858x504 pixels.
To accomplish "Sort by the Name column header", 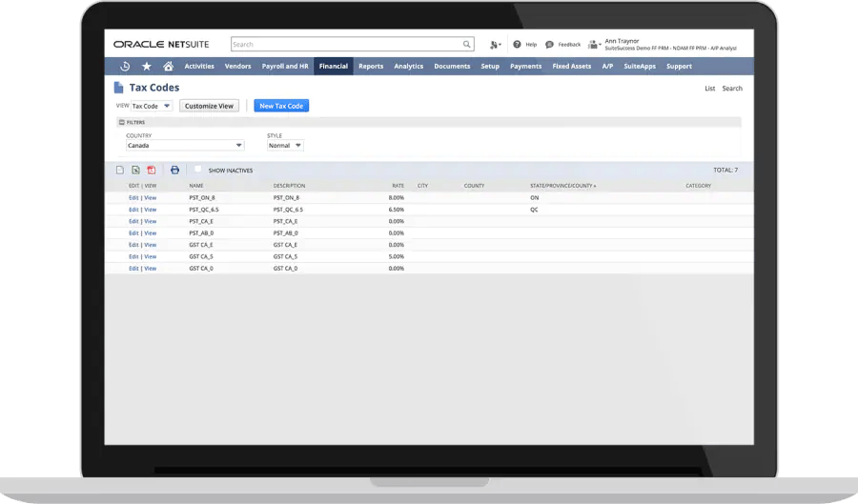I will pos(196,186).
